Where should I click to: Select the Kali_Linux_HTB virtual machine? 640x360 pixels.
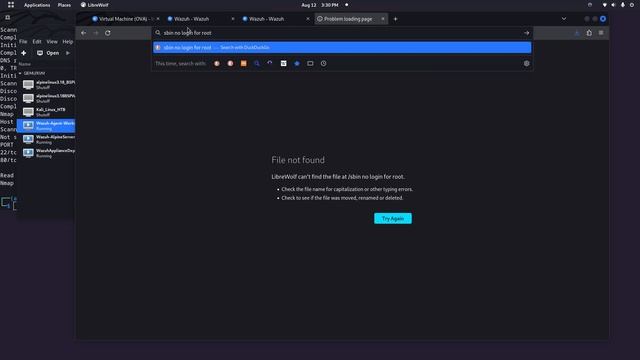pos(46,112)
